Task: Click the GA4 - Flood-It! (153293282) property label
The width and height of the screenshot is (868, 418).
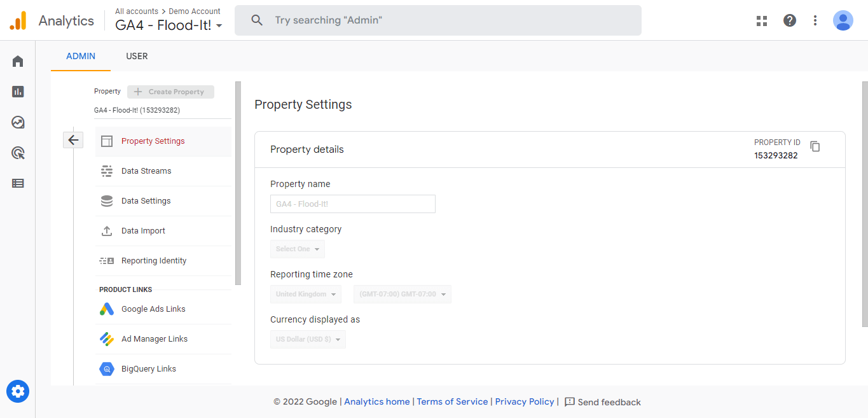Action: point(137,110)
